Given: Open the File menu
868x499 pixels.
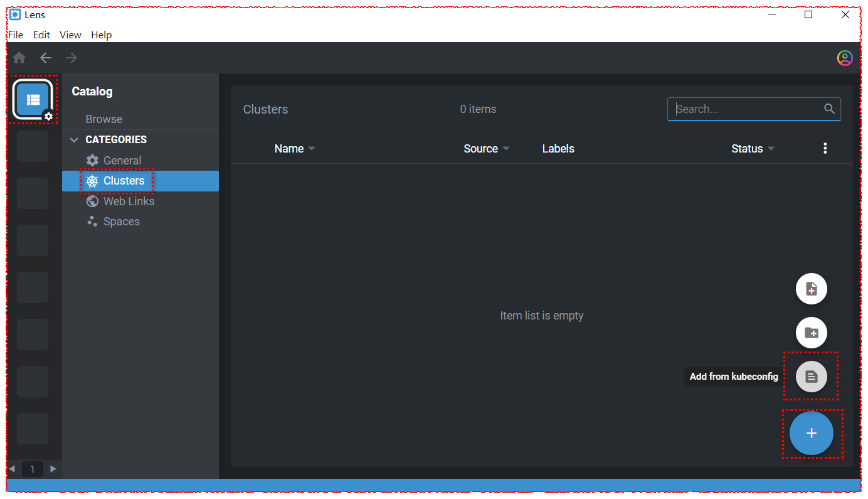Looking at the screenshot, I should point(16,35).
